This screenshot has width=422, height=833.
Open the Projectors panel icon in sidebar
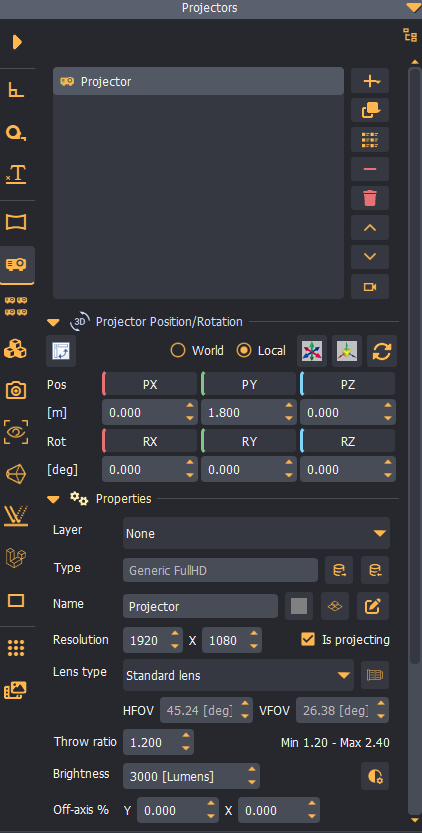16,264
